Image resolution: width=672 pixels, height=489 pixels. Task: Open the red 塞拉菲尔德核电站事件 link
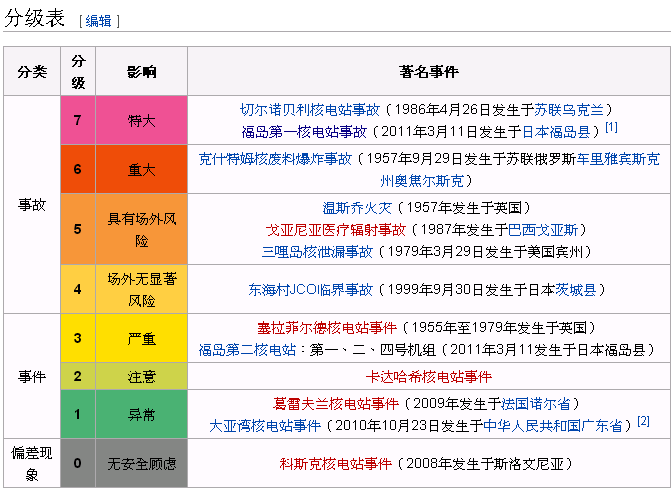coord(327,328)
